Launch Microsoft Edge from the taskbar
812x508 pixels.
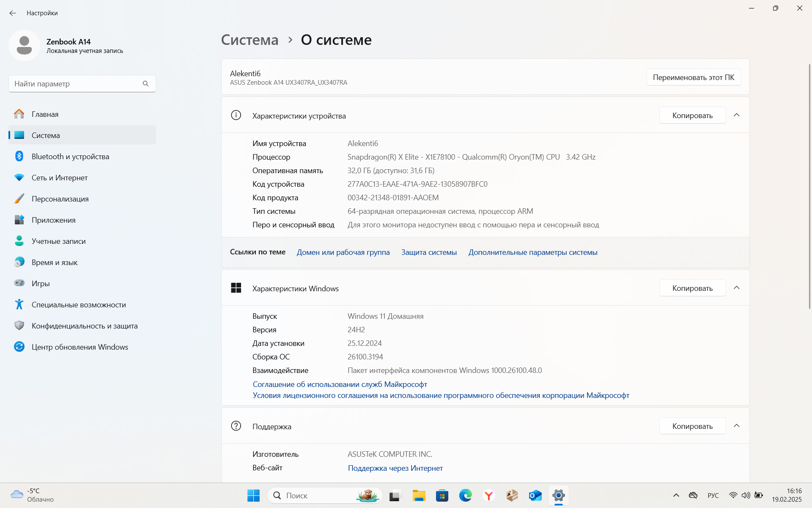pos(465,495)
